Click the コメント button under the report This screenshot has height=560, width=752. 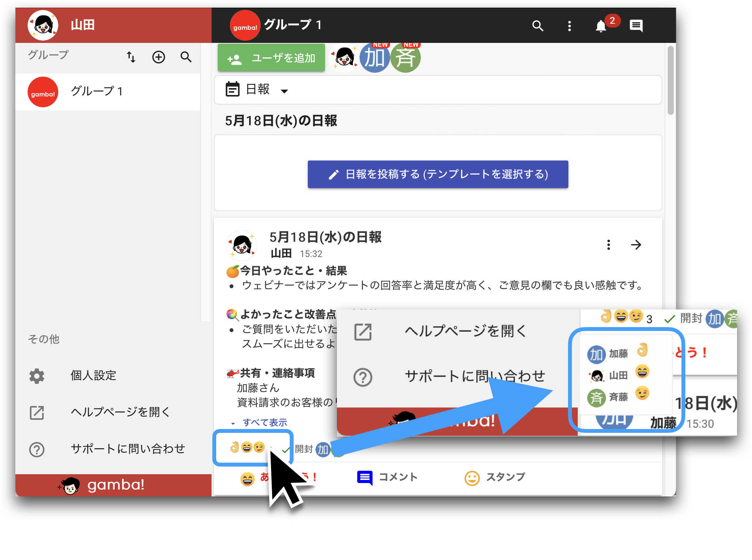pyautogui.click(x=387, y=477)
